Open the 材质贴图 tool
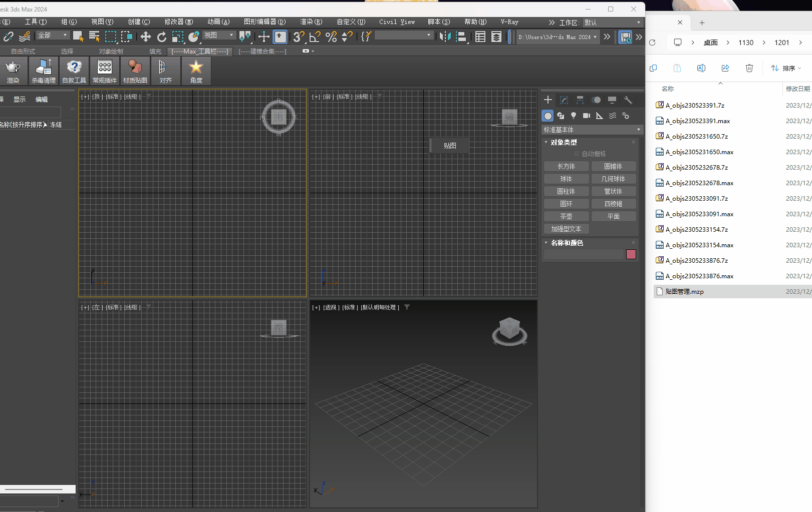The height and width of the screenshot is (512, 812). coord(135,71)
